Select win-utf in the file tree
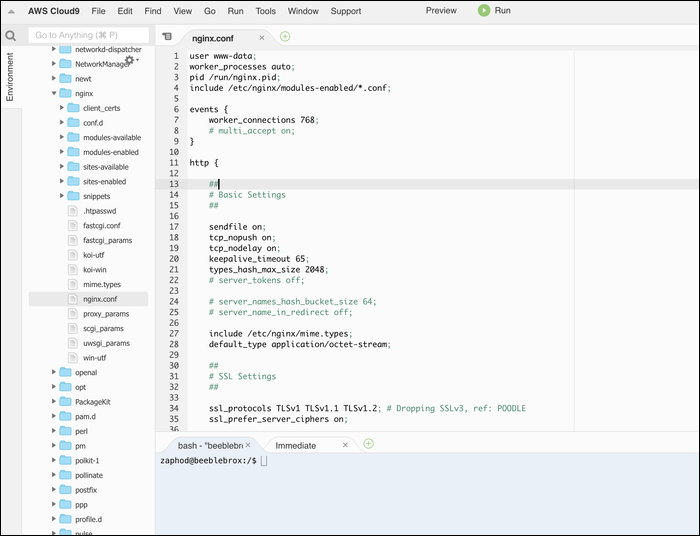This screenshot has height=536, width=700. [95, 357]
